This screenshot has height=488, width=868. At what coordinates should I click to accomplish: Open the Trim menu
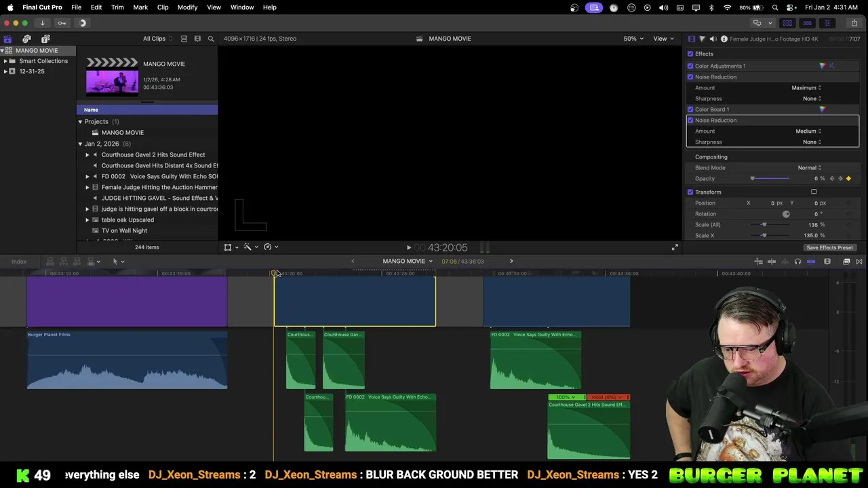click(117, 7)
